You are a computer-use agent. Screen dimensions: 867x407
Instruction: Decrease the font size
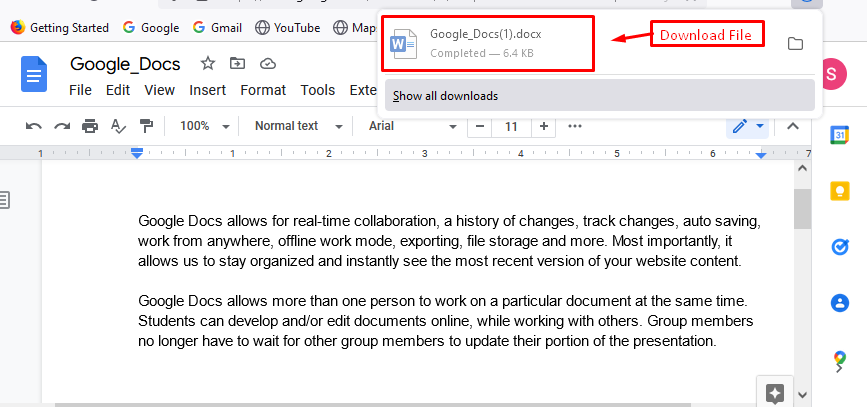tap(479, 127)
